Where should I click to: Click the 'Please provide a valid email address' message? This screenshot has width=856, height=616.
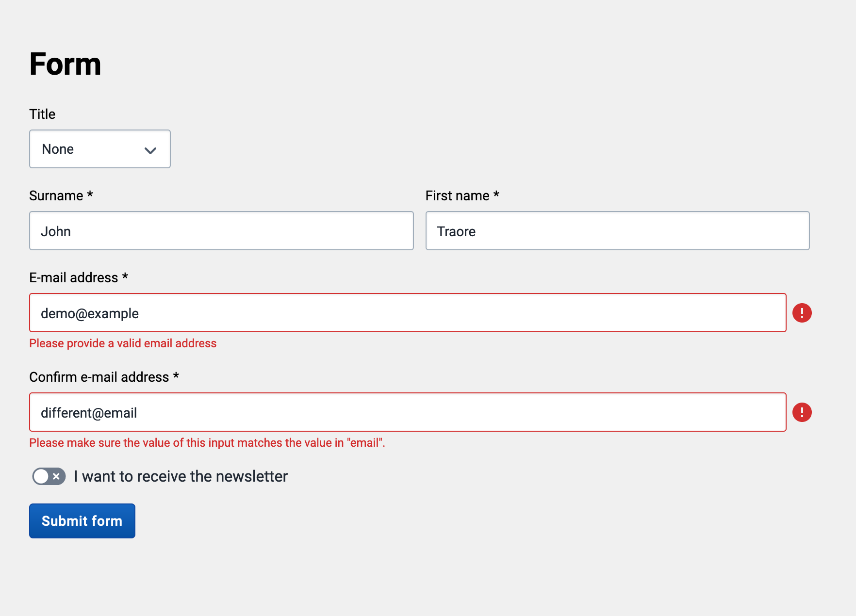point(123,343)
